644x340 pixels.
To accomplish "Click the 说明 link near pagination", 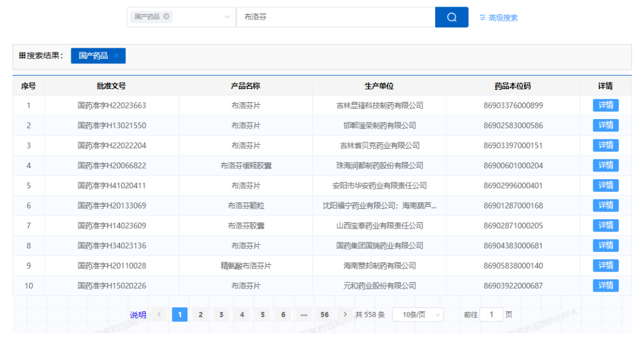I will tap(138, 315).
